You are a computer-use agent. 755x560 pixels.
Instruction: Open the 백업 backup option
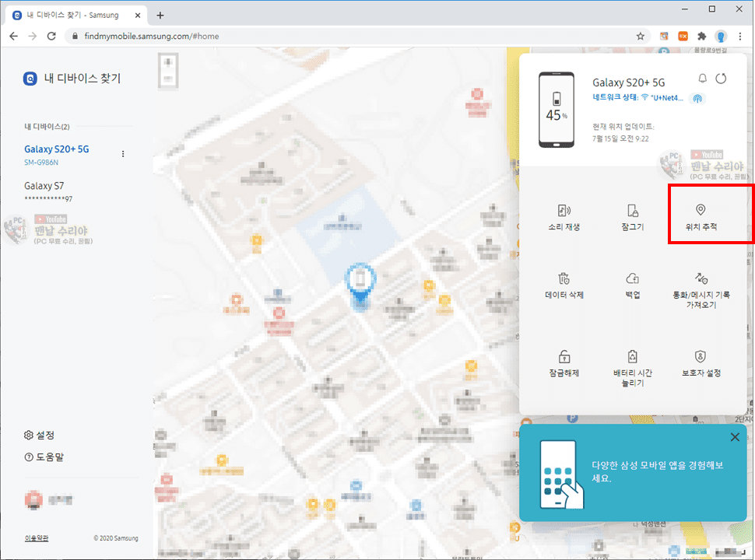tap(632, 285)
